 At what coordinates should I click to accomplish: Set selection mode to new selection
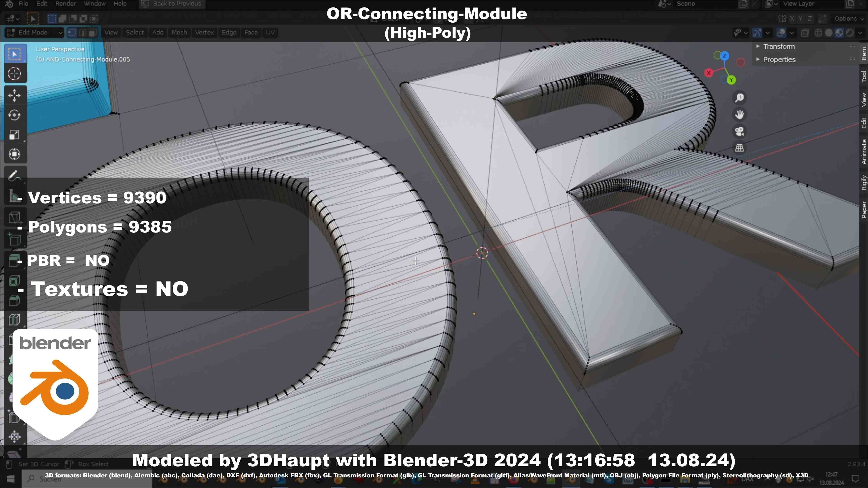click(x=52, y=19)
